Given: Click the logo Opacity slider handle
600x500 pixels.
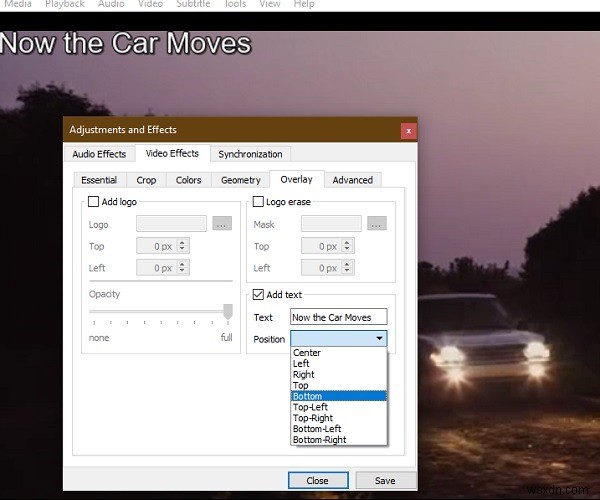Looking at the screenshot, I should (228, 311).
